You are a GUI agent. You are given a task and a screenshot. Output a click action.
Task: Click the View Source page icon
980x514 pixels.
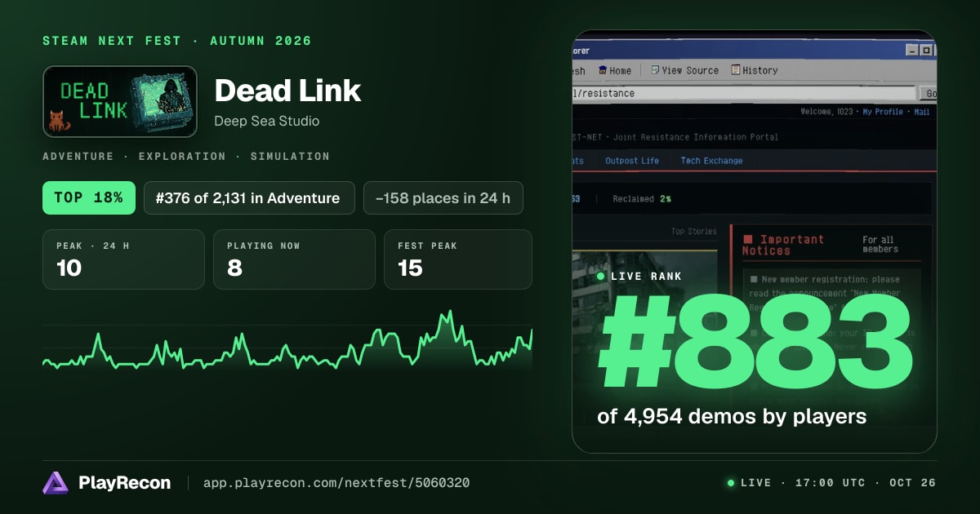[x=654, y=70]
